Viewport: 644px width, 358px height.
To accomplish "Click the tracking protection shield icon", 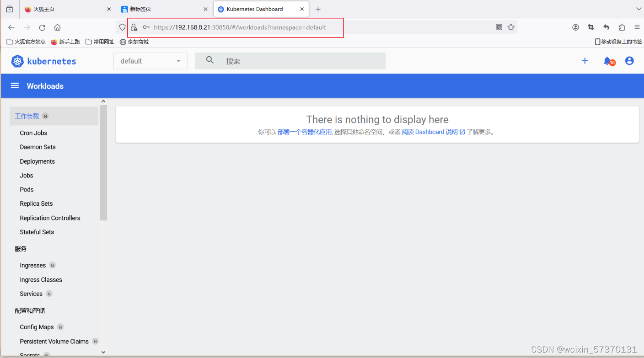I will click(122, 27).
